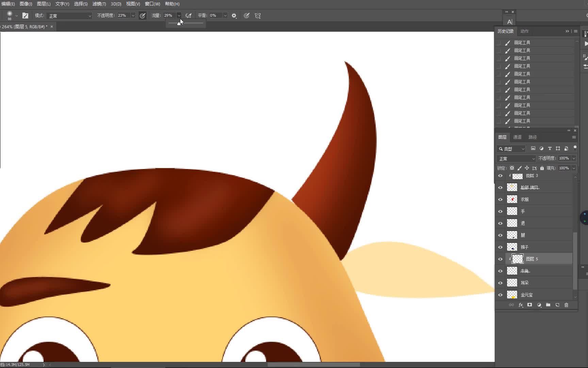The image size is (588, 368).
Task: Click the link layers icon
Action: point(511,305)
